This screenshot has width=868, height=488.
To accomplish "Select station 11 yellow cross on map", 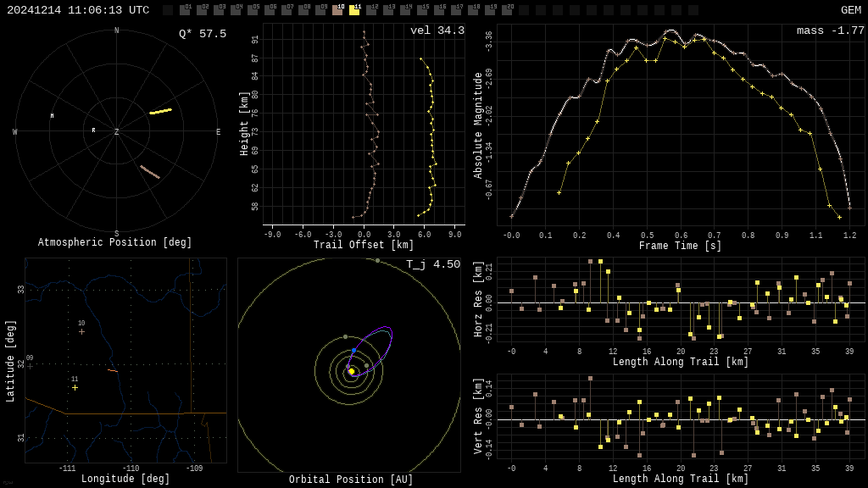I will click(75, 387).
